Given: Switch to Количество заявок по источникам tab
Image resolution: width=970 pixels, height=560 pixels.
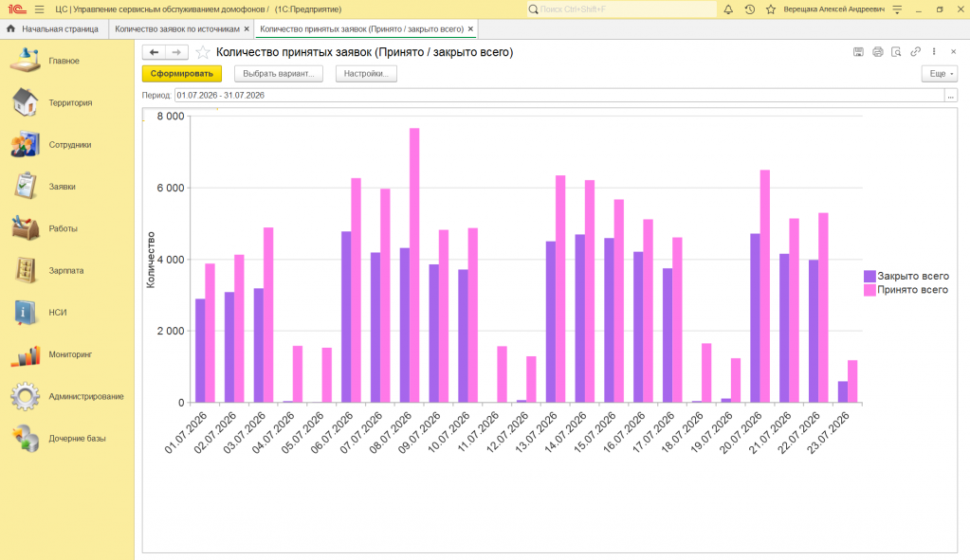Looking at the screenshot, I should coord(177,29).
